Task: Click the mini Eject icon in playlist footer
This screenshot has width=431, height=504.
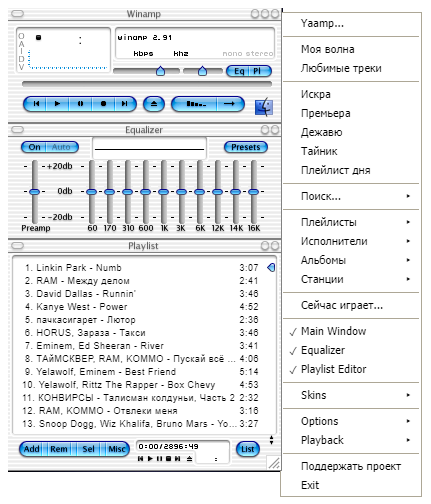Action: pos(189,459)
